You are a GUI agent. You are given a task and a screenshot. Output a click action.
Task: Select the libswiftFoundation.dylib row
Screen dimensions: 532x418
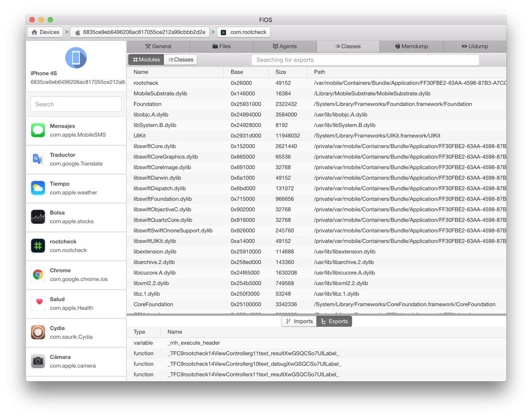(x=317, y=199)
